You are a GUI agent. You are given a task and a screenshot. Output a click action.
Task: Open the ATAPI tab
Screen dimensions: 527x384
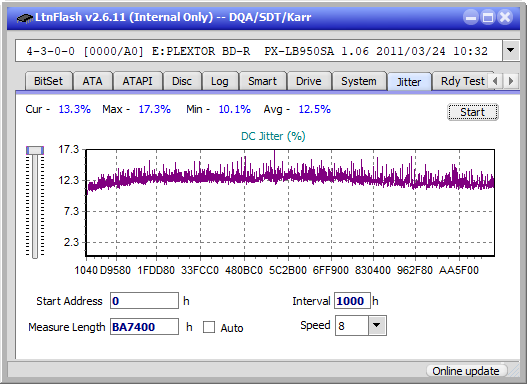pyautogui.click(x=137, y=81)
